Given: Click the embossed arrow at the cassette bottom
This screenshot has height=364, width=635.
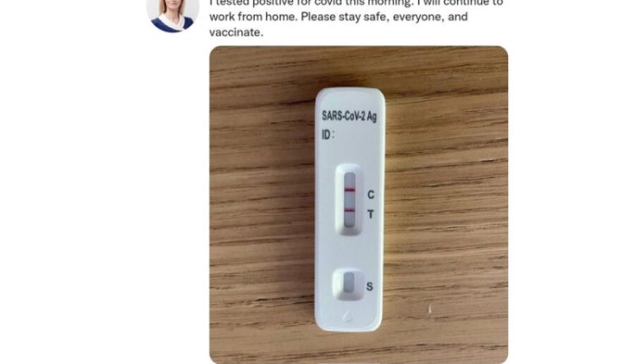Looking at the screenshot, I should [347, 317].
